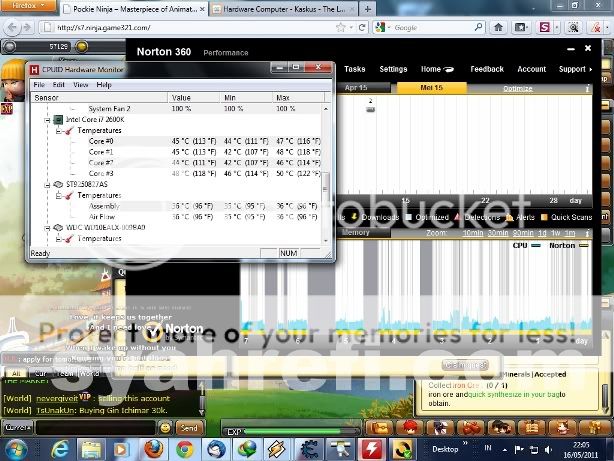Open Settings in Norton 360
614x461 pixels.
point(393,69)
